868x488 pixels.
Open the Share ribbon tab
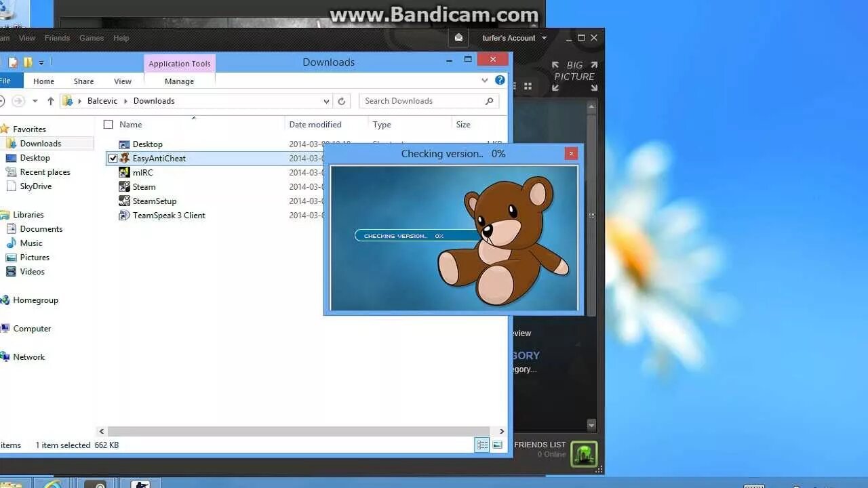83,81
